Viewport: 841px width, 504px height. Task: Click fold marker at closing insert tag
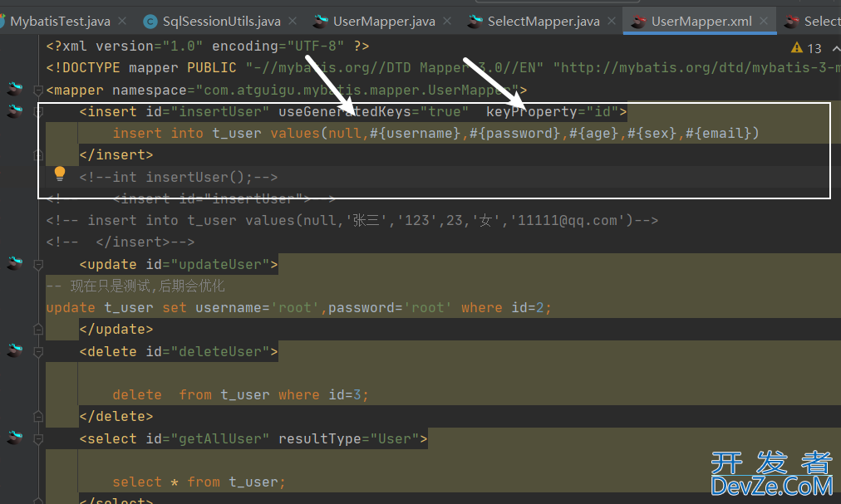click(38, 155)
